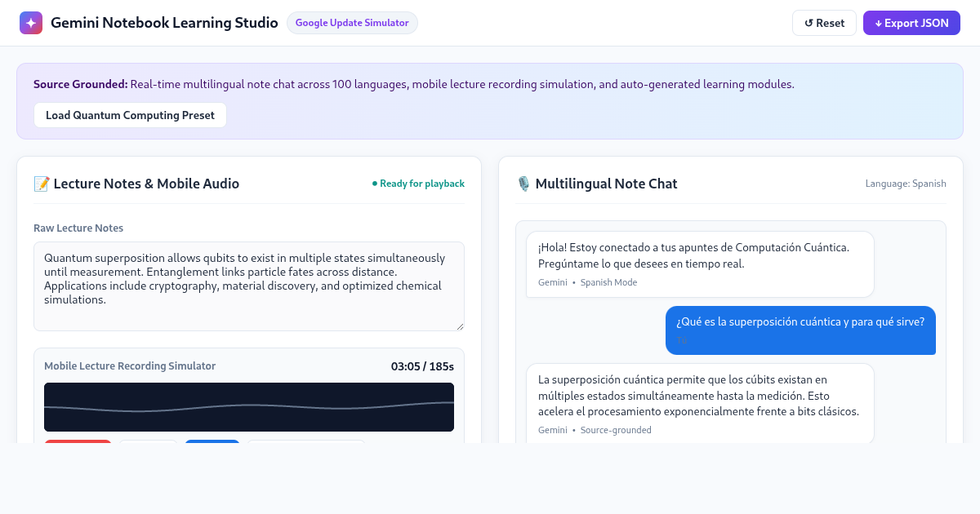This screenshot has height=514, width=980.
Task: Click the 'Ready for playback' status
Action: pos(418,184)
